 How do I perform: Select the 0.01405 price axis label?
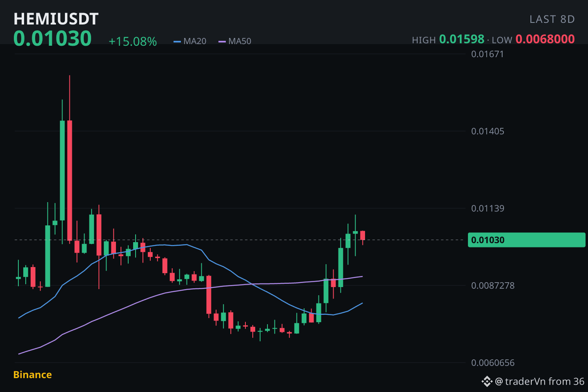[x=488, y=131]
